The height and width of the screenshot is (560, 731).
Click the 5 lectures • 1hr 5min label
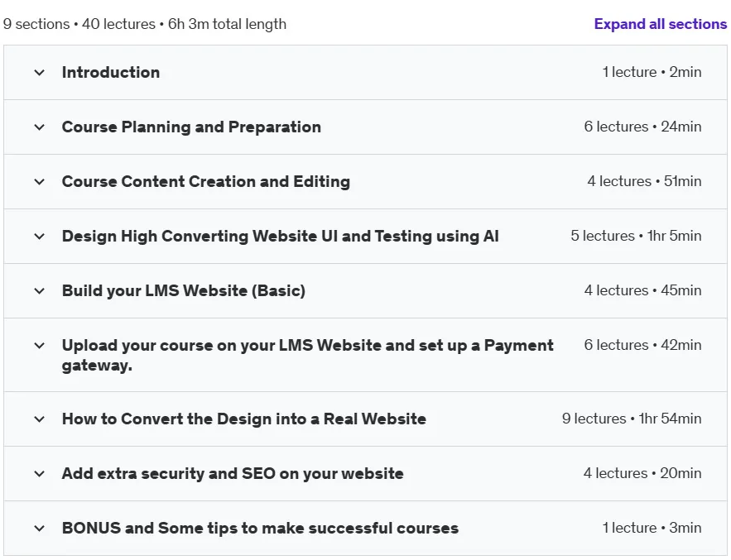pos(636,236)
